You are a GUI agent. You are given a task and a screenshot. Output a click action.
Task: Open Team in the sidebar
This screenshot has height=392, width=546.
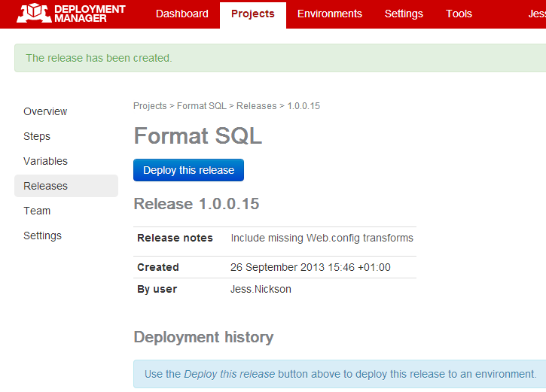click(x=37, y=211)
